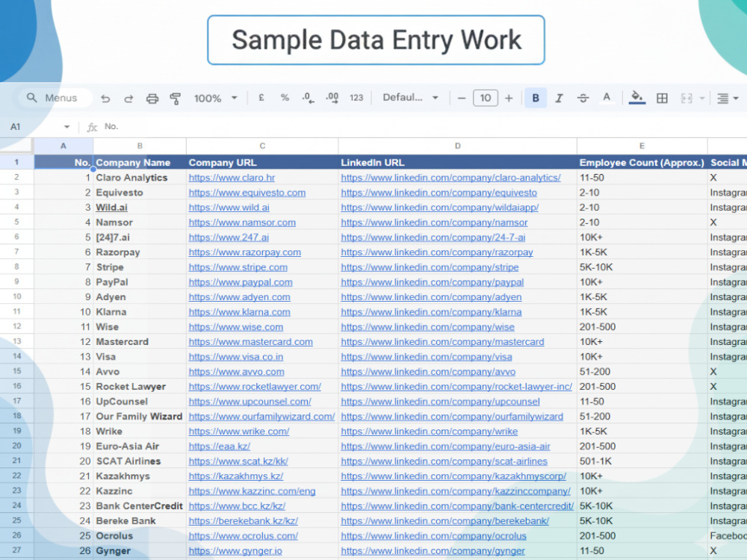Image resolution: width=747 pixels, height=560 pixels.
Task: Open the https://www.razorpay.com link
Action: (x=244, y=252)
